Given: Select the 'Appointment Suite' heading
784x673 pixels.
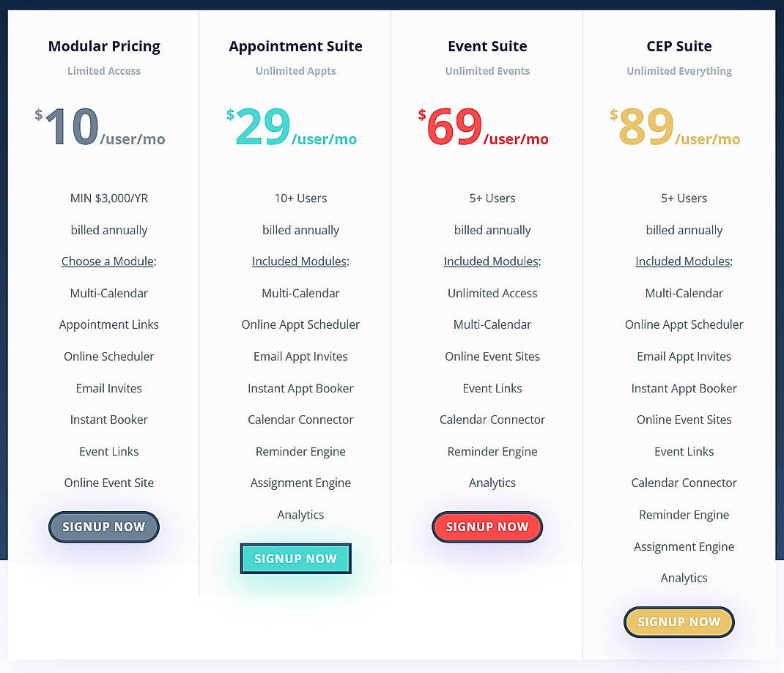Looking at the screenshot, I should point(295,46).
